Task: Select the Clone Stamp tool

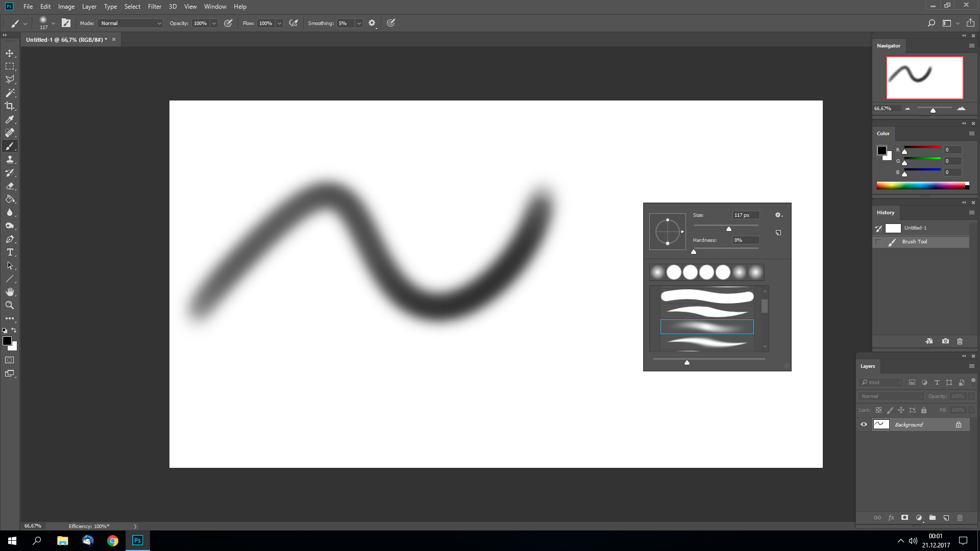Action: pyautogui.click(x=10, y=160)
